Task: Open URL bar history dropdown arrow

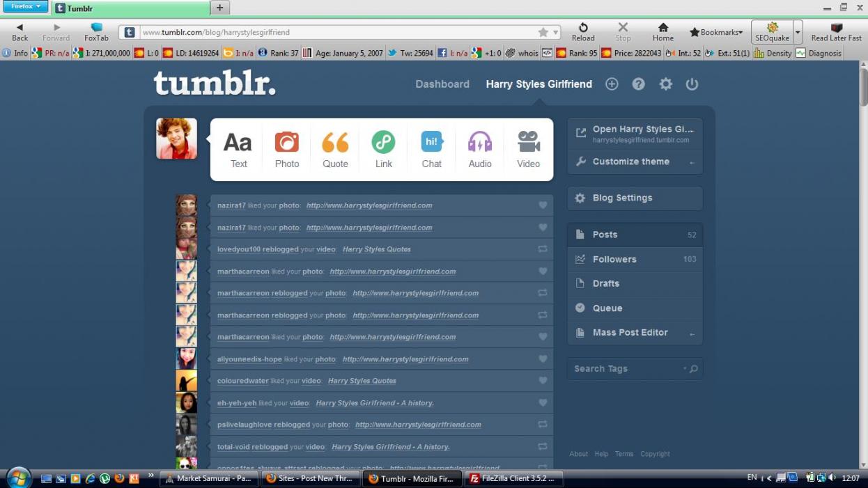Action: [556, 32]
